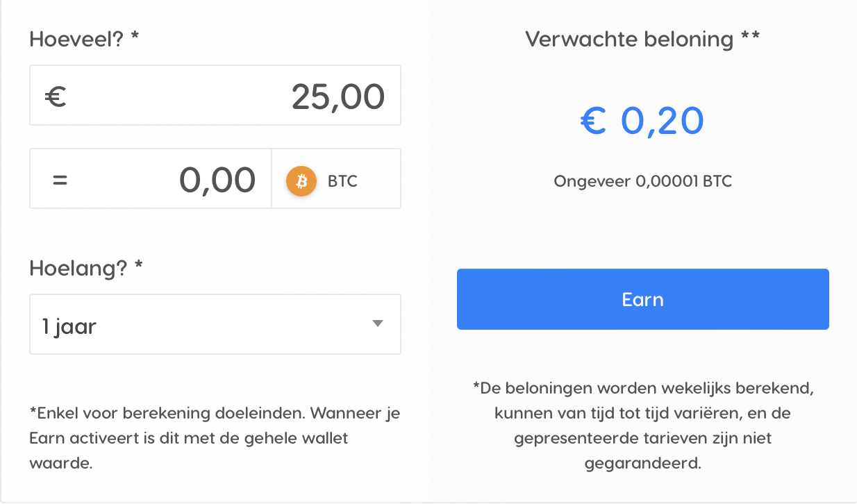Select the '1 jaar' duration field

tap(215, 324)
